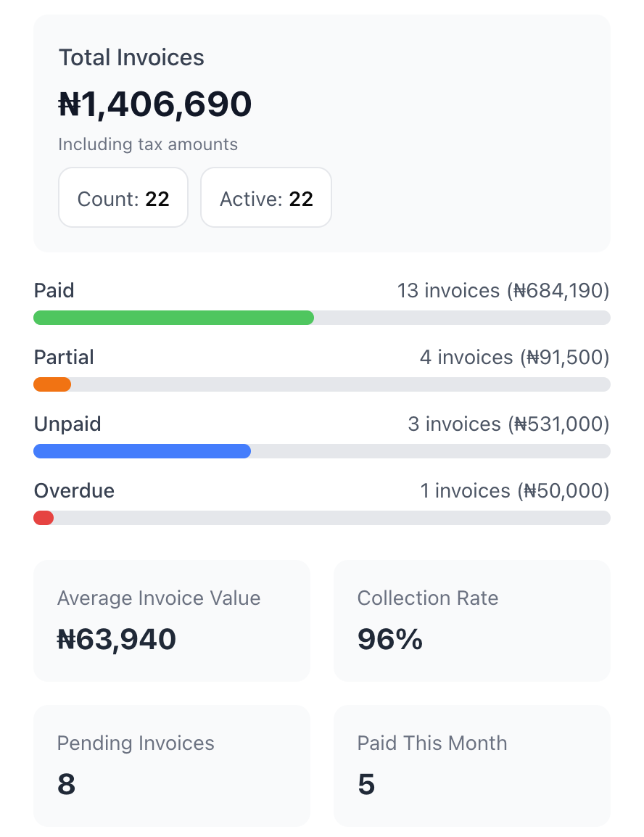Viewport: 644px width, 837px height.
Task: Open the Pending Invoices card
Action: [x=172, y=766]
